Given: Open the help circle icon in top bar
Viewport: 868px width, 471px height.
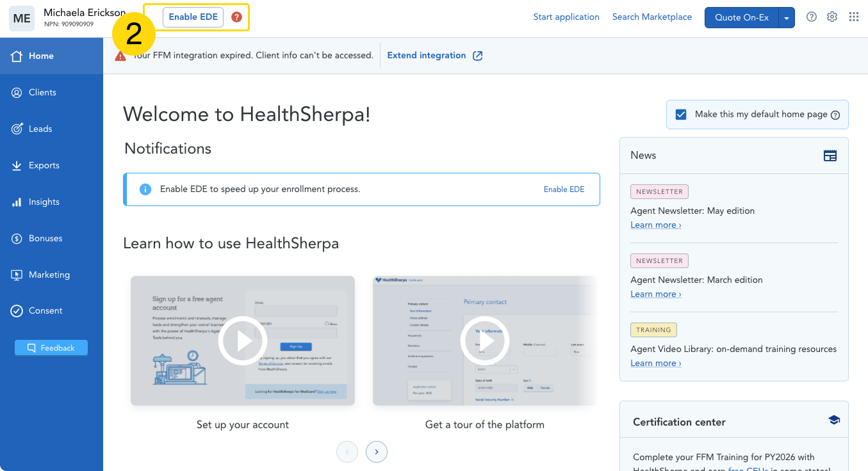Looking at the screenshot, I should tap(812, 17).
